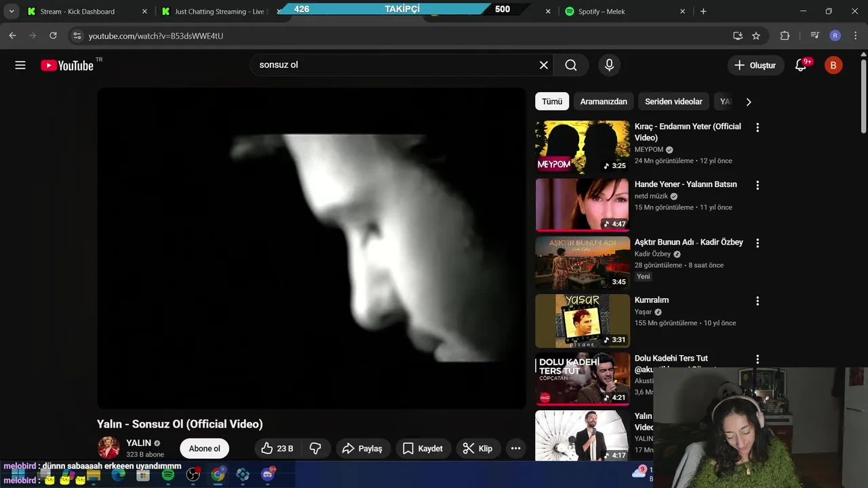Image resolution: width=868 pixels, height=488 pixels.
Task: Open the Chrome extensions puzzle icon
Action: click(785, 35)
